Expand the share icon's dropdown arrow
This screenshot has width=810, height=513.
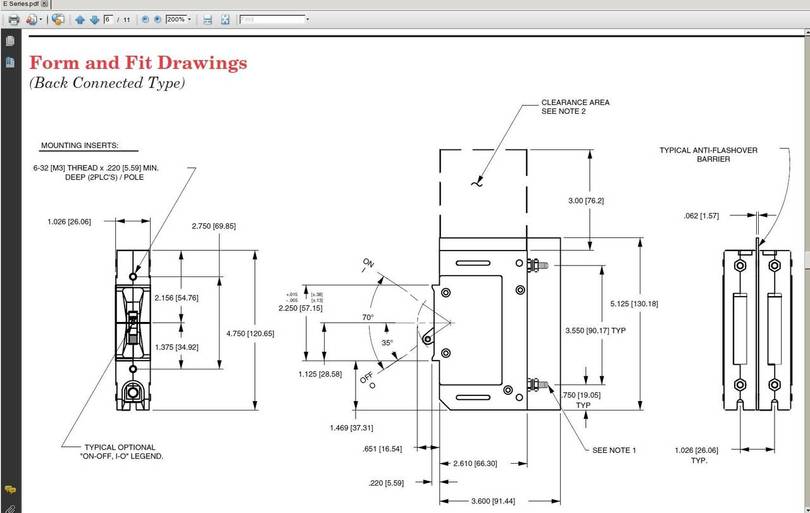[x=41, y=20]
